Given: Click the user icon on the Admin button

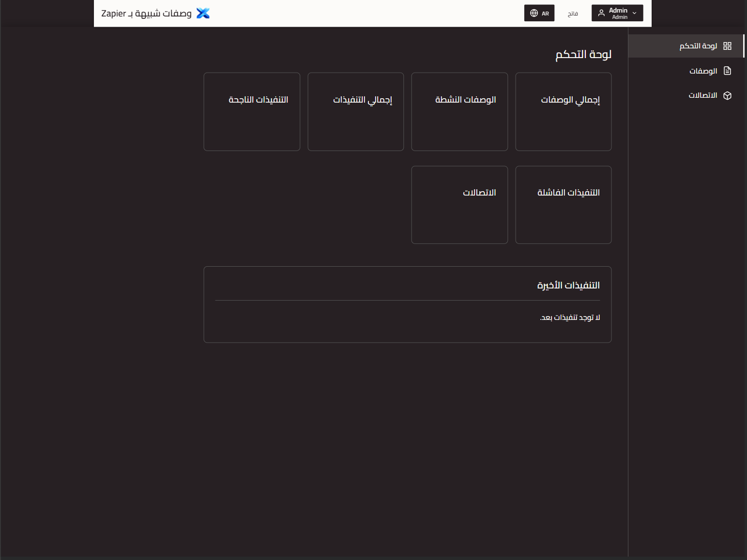Looking at the screenshot, I should tap(601, 13).
